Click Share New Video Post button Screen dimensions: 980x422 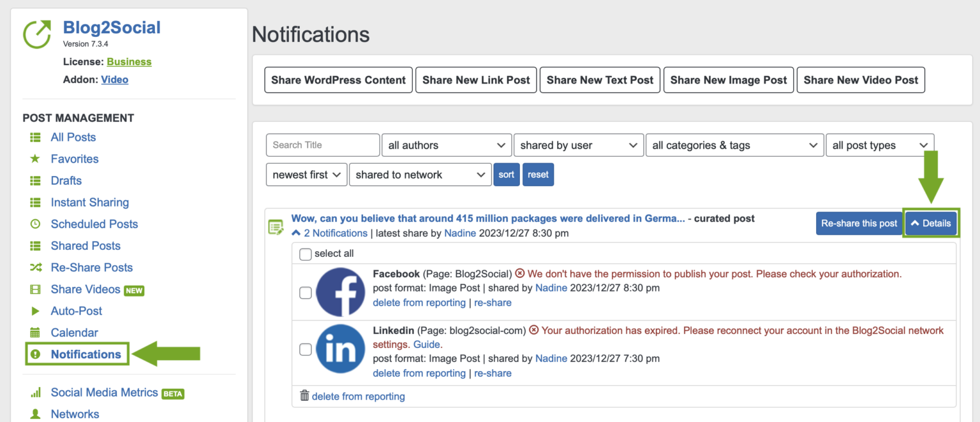click(x=861, y=80)
